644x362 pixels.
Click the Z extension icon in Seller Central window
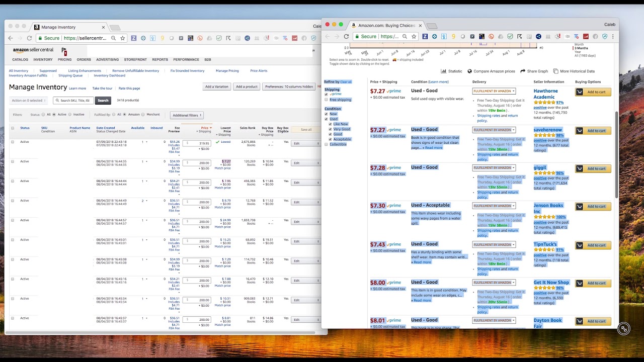click(134, 38)
